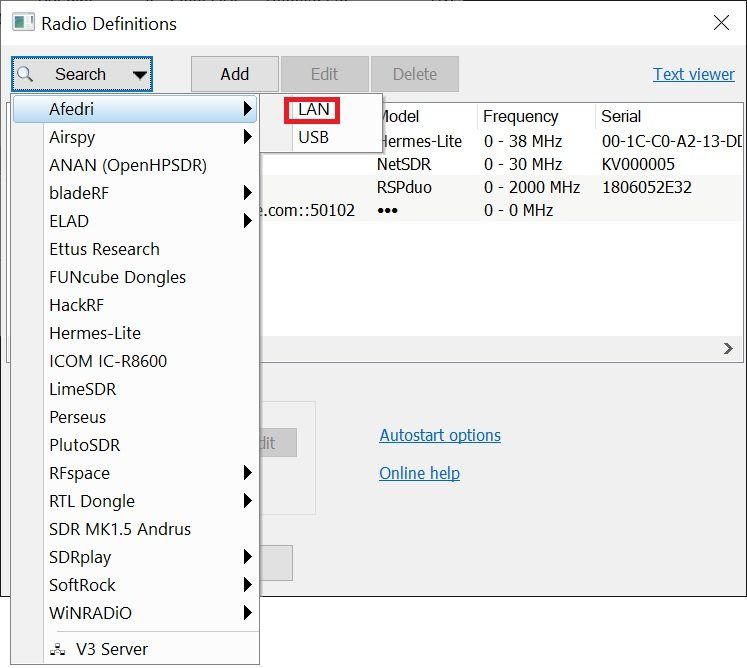Close the Radio Definitions window
This screenshot has width=747, height=668.
pos(721,22)
